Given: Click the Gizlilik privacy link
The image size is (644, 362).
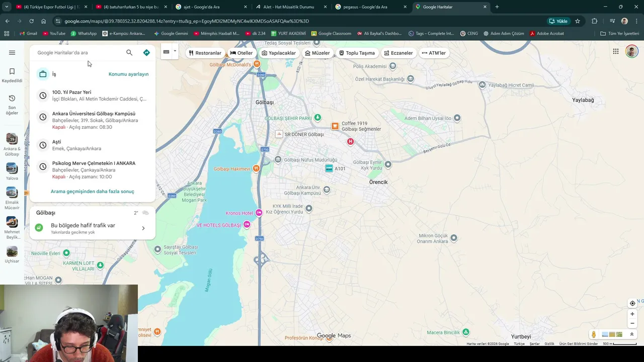Looking at the screenshot, I should pos(549,344).
